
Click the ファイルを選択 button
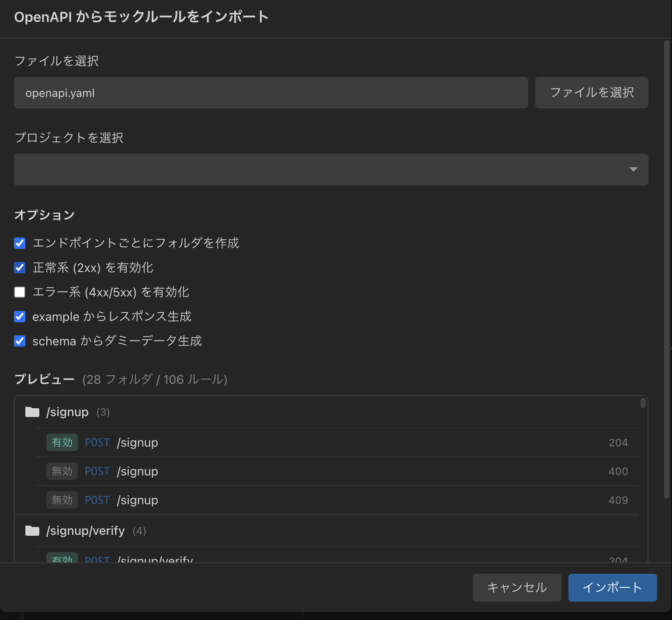click(592, 93)
